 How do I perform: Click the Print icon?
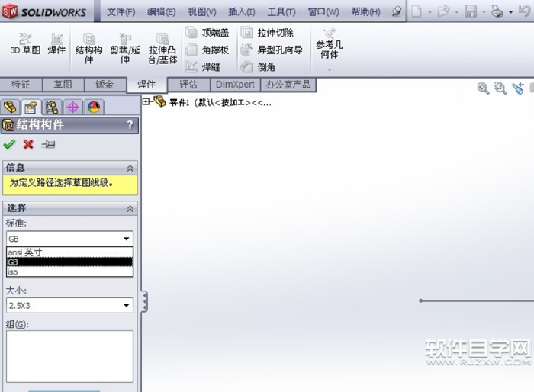[497, 12]
